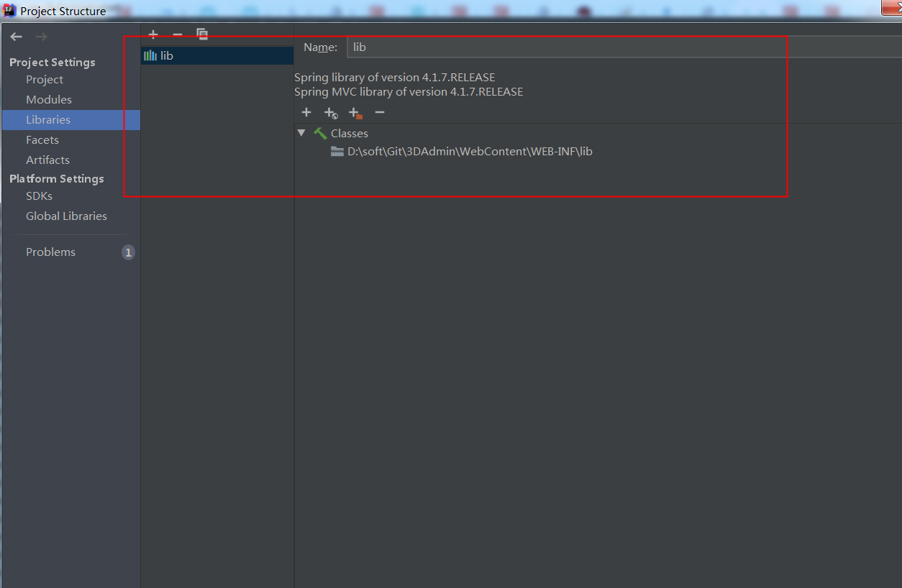
Task: Click the forward navigation arrow
Action: pos(41,36)
